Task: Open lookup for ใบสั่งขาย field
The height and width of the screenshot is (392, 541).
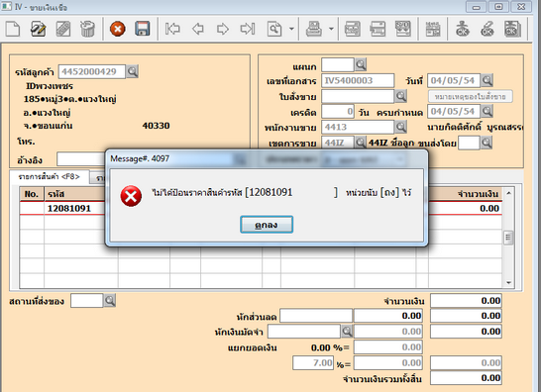Action: [x=400, y=96]
